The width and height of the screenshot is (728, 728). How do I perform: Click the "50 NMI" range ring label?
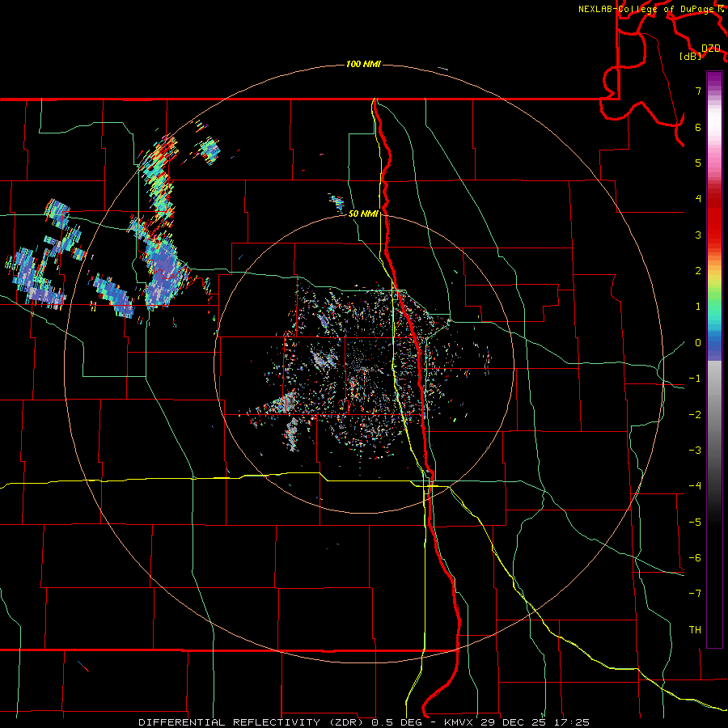point(363,214)
